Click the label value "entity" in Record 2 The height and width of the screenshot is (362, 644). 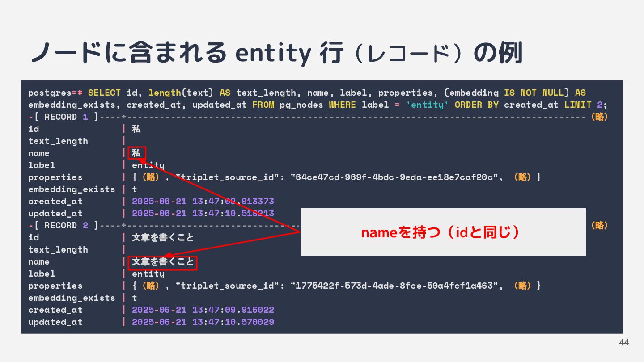[x=148, y=274]
